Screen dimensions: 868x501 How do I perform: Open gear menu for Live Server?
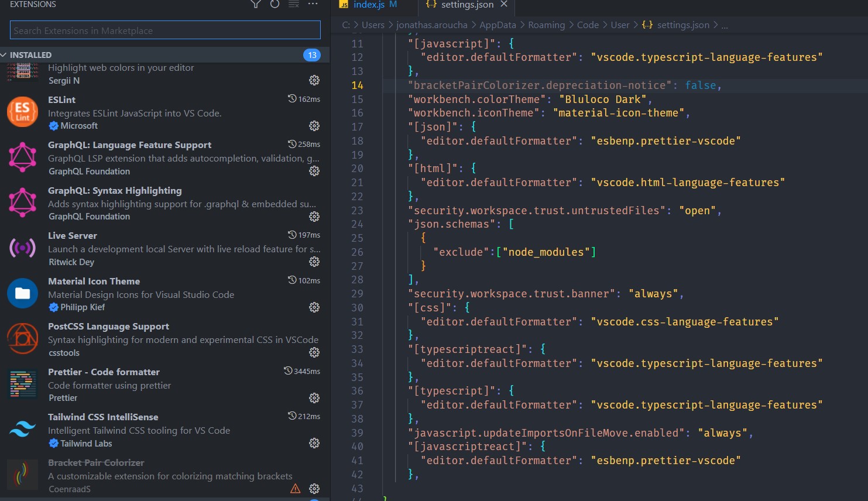click(314, 262)
